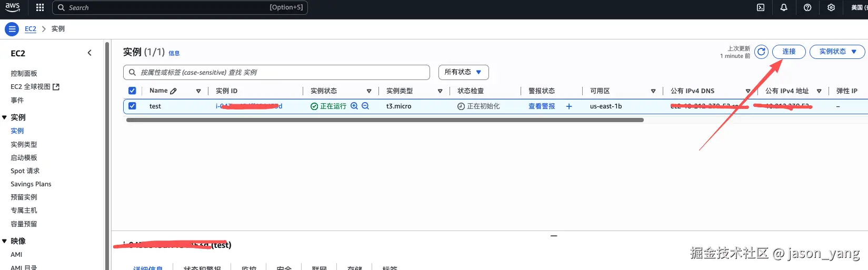This screenshot has height=270, width=868.
Task: Toggle the select-all header checkbox
Action: (x=132, y=91)
